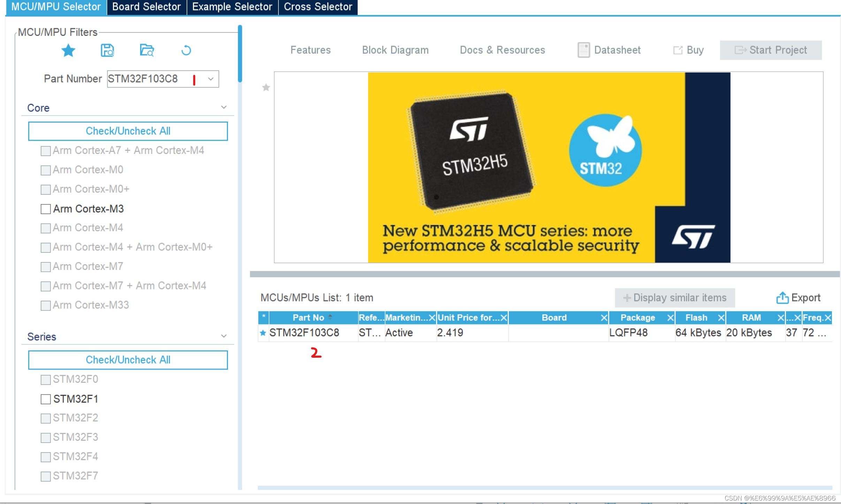Remove the Marketing status column
Image resolution: width=841 pixels, height=504 pixels.
(x=432, y=318)
